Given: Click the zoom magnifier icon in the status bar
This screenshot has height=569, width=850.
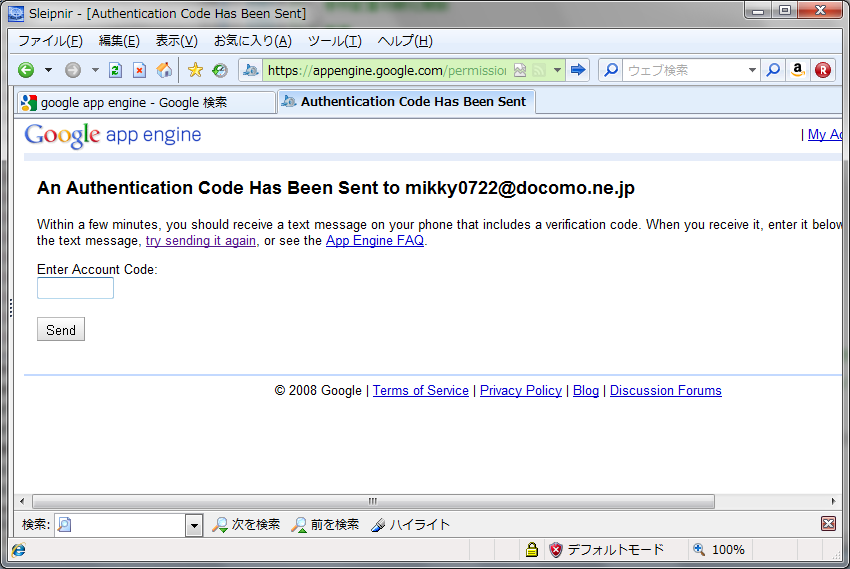Looking at the screenshot, I should click(699, 549).
